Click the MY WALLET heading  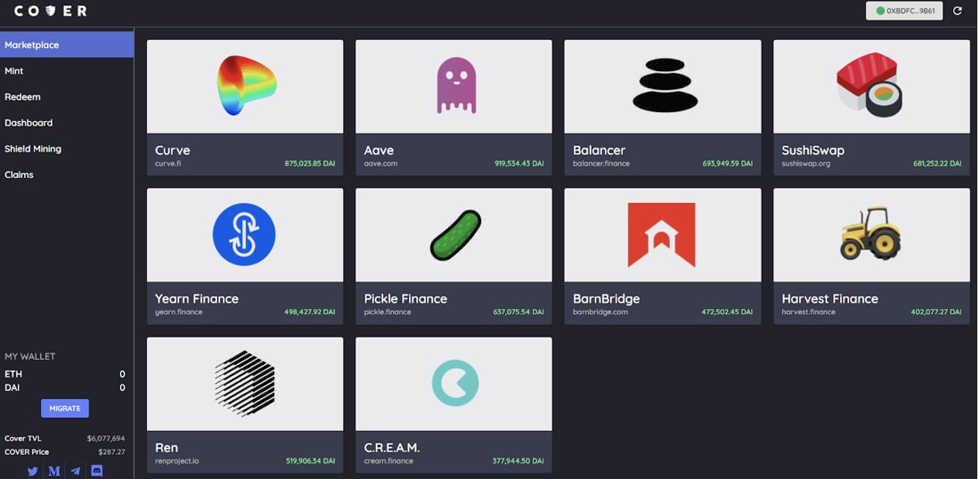point(30,357)
